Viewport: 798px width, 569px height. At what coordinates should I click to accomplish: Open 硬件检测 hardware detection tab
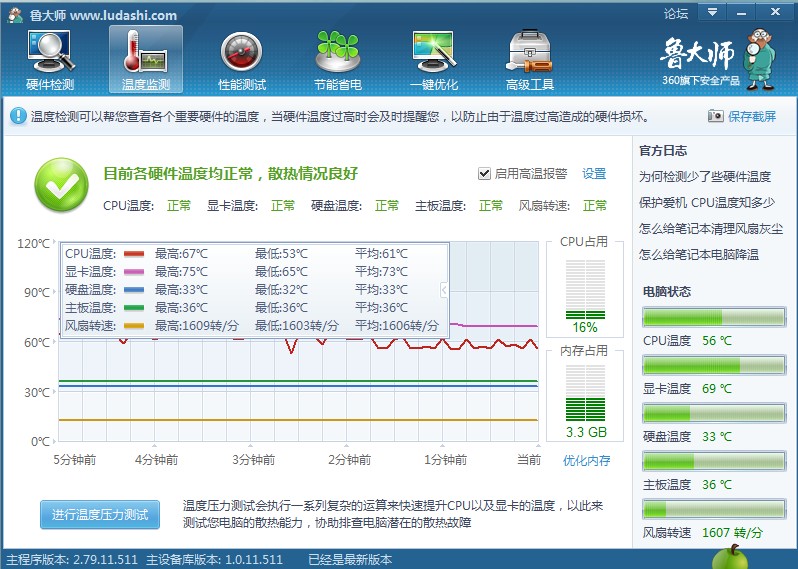tap(50, 60)
